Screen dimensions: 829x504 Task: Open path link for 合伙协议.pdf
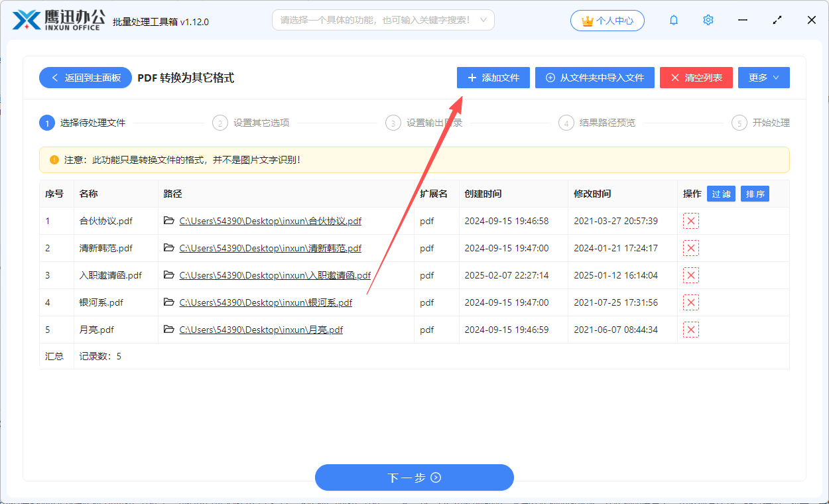click(271, 221)
